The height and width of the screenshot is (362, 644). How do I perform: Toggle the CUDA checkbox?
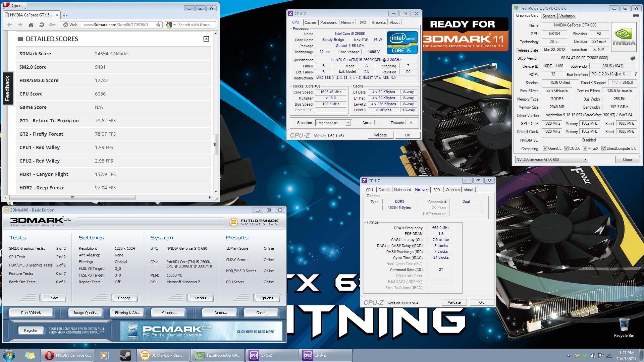(566, 148)
